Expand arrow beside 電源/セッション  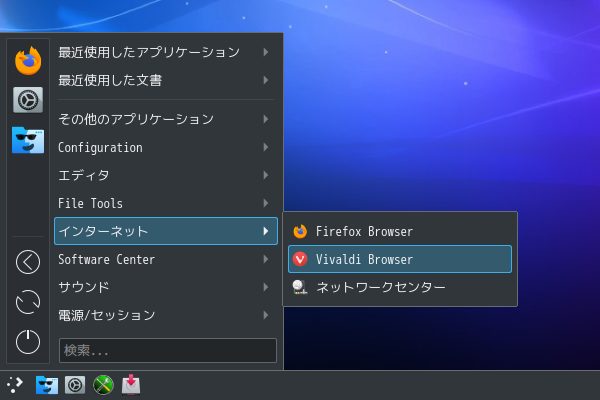(266, 315)
